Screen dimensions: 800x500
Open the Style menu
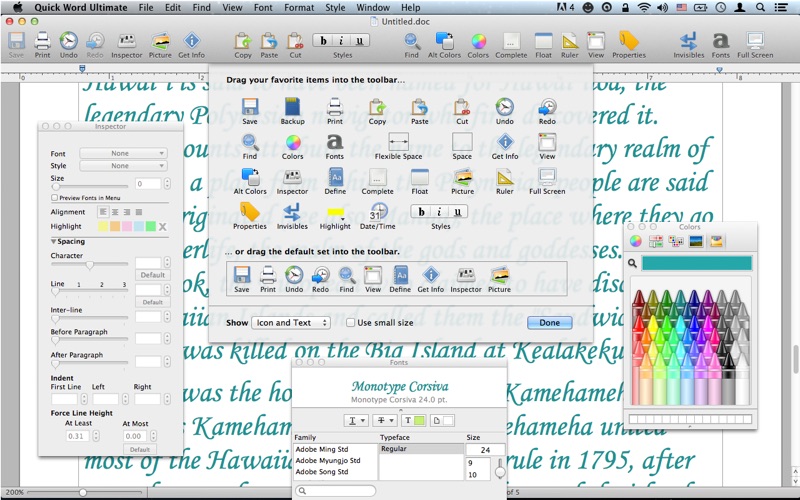pyautogui.click(x=335, y=8)
